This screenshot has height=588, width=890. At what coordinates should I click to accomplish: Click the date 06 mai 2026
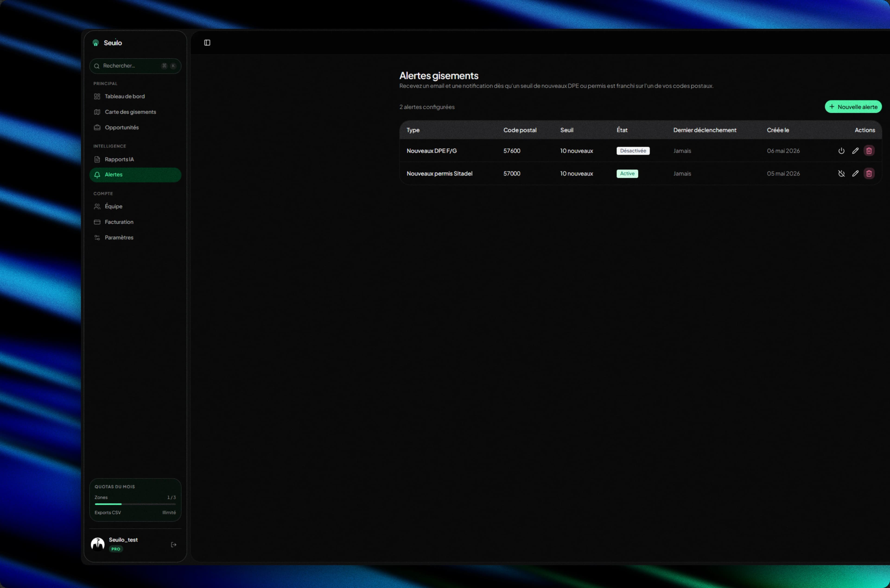783,151
